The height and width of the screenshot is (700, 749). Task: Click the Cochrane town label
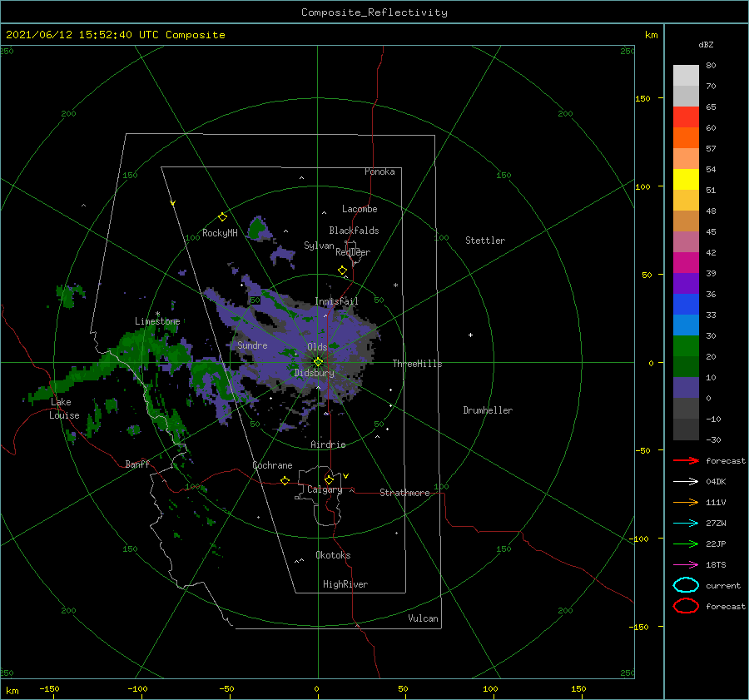(x=272, y=465)
